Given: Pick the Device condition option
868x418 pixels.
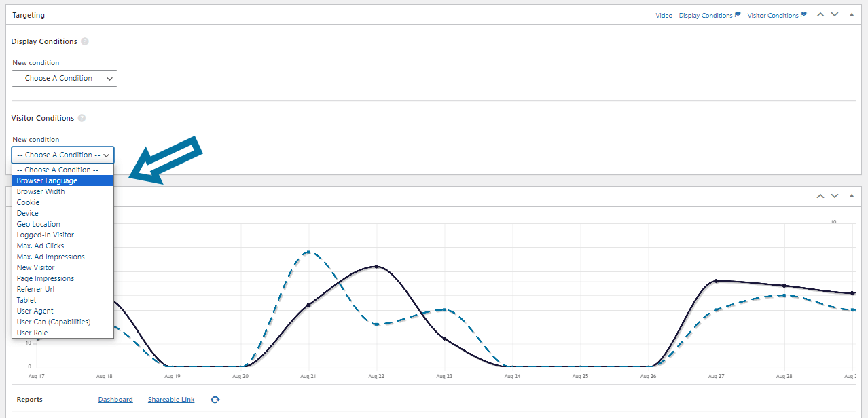Looking at the screenshot, I should point(63,213).
